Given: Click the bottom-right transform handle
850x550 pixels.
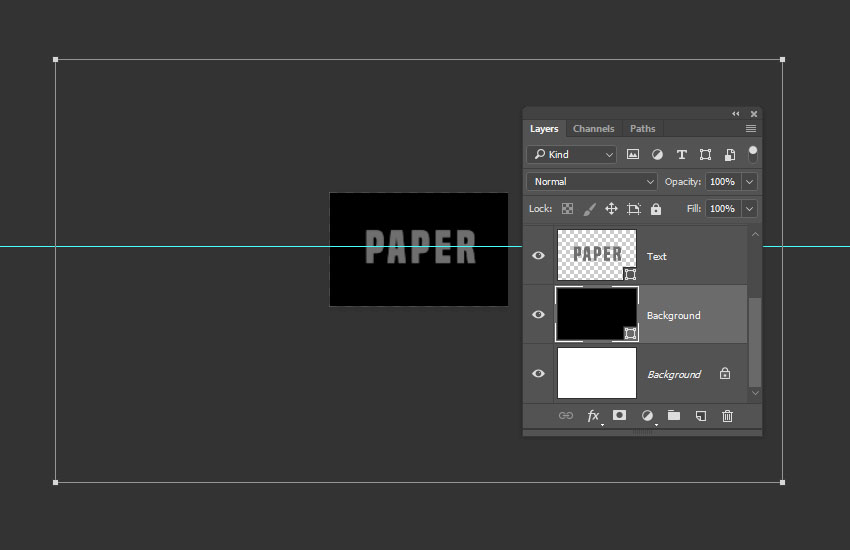Looking at the screenshot, I should coord(782,482).
